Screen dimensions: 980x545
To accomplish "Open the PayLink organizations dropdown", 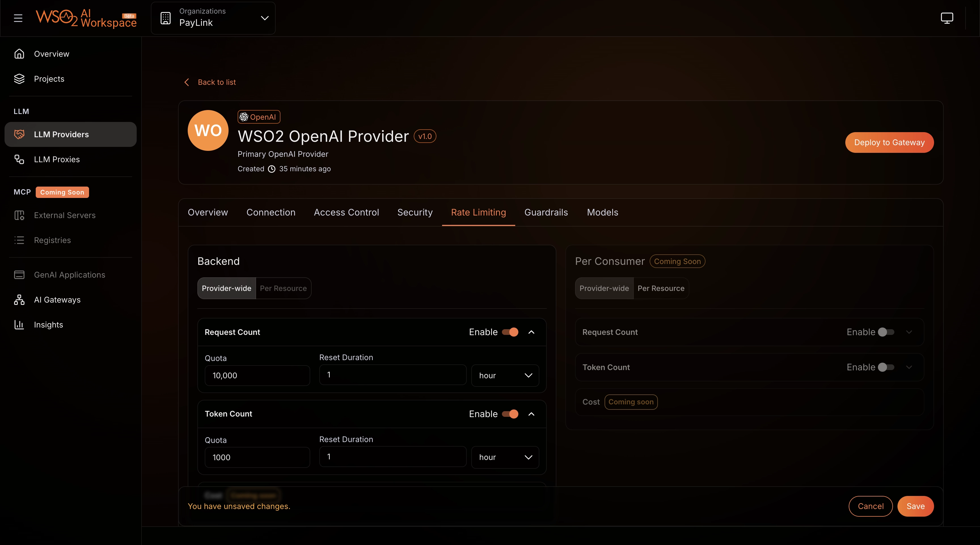I will 213,18.
